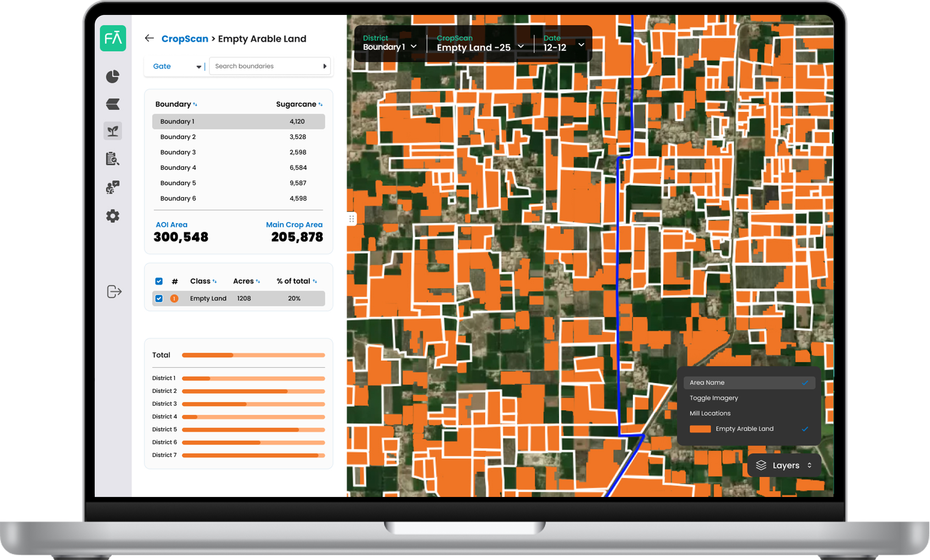This screenshot has width=930, height=560.
Task: Click the layers stack icon sidebar
Action: 112,104
